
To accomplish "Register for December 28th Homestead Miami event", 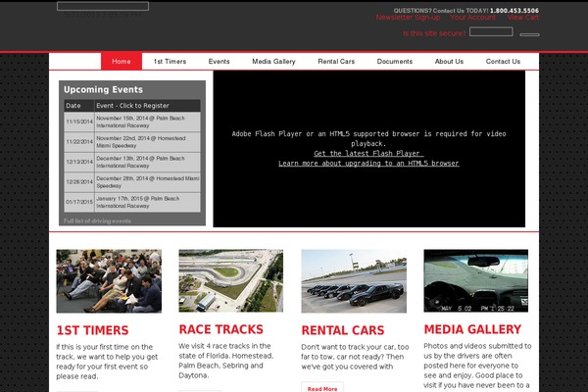I will (x=147, y=182).
